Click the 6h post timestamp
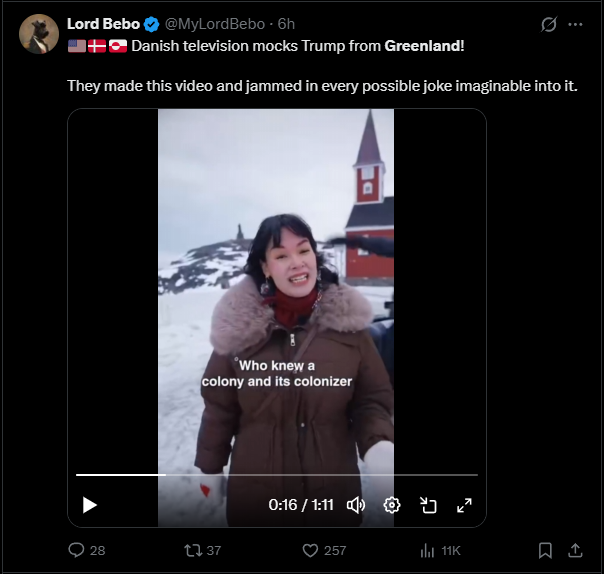The height and width of the screenshot is (574, 604). (287, 24)
